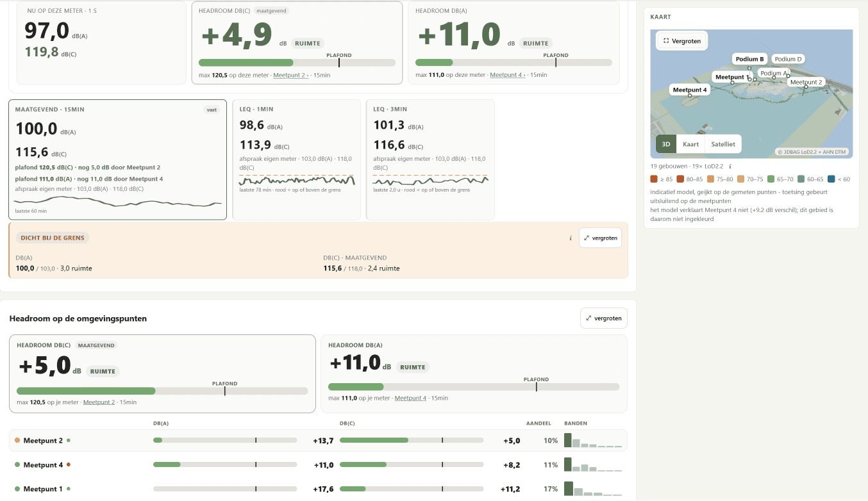Click the bands bar chart for Meetpunt 2
868x501 pixels.
(x=593, y=440)
